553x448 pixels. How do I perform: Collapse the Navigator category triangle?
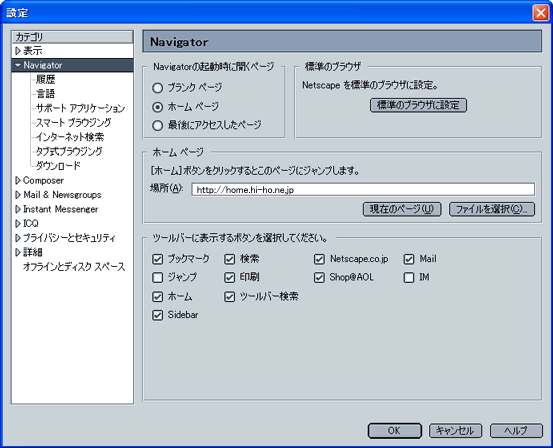click(18, 66)
